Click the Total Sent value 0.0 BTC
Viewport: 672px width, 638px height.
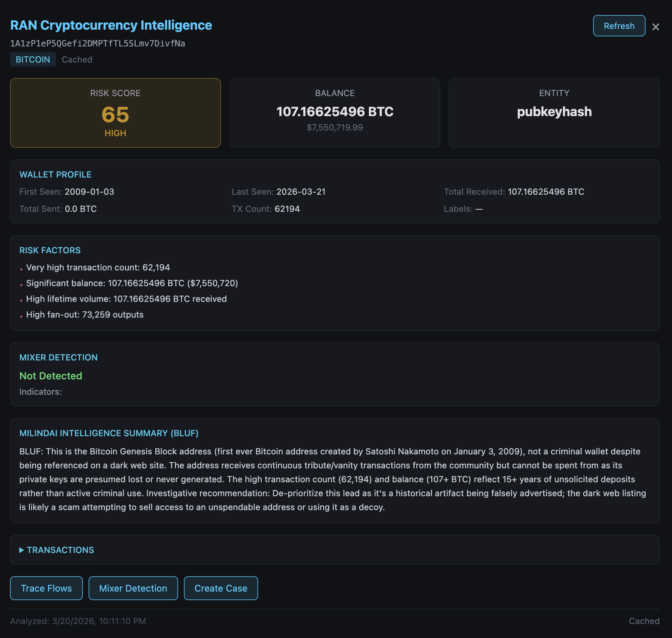pos(81,209)
